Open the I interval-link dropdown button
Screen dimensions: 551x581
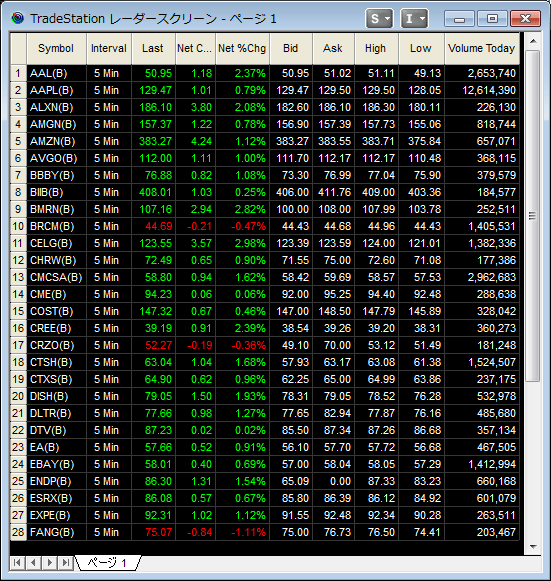coord(414,18)
